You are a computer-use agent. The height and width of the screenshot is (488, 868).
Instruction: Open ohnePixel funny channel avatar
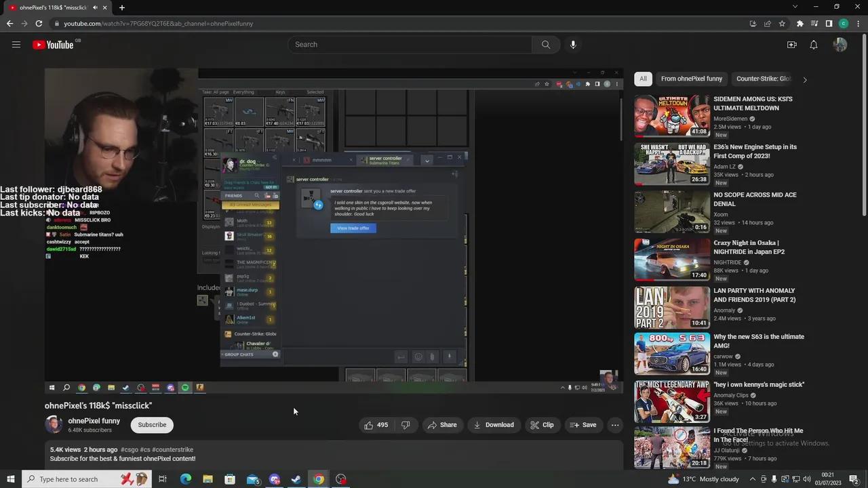54,425
